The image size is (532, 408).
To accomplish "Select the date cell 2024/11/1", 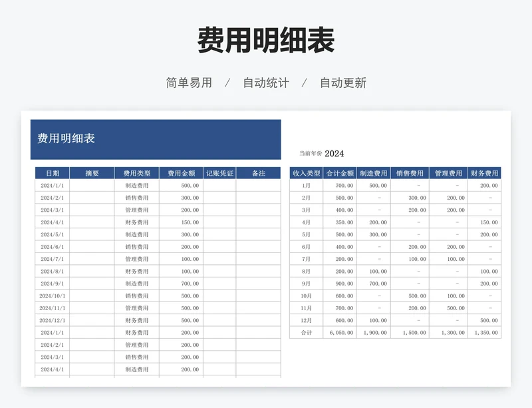I will 53,308.
